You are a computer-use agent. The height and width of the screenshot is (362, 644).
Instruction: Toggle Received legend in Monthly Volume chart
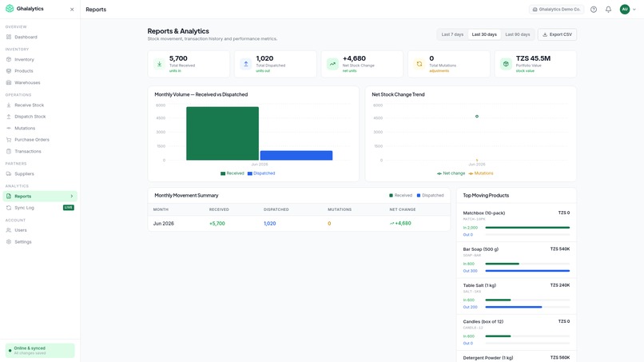[x=233, y=173]
